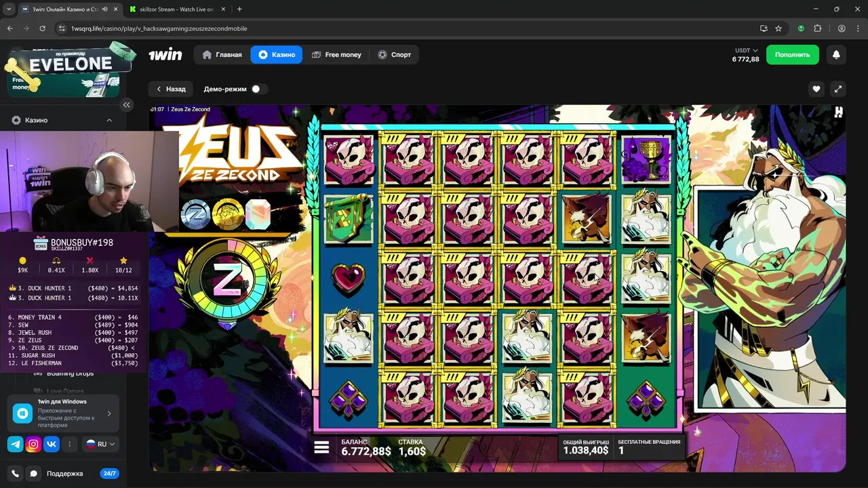
Task: Click the golden chalice symbol on reels
Action: (x=646, y=159)
